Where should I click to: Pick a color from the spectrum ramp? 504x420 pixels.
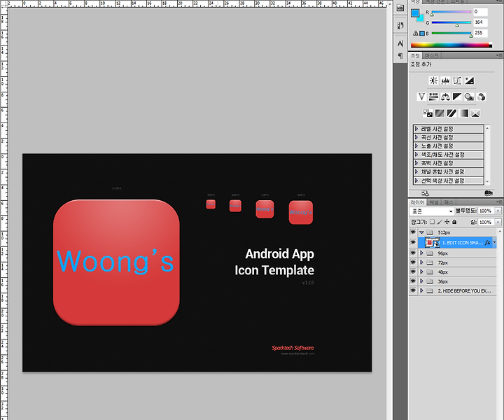pos(451,45)
